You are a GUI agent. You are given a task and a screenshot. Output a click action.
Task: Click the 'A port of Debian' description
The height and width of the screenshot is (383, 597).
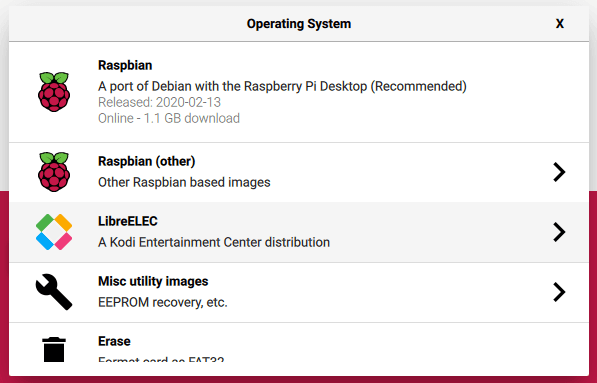(x=282, y=86)
